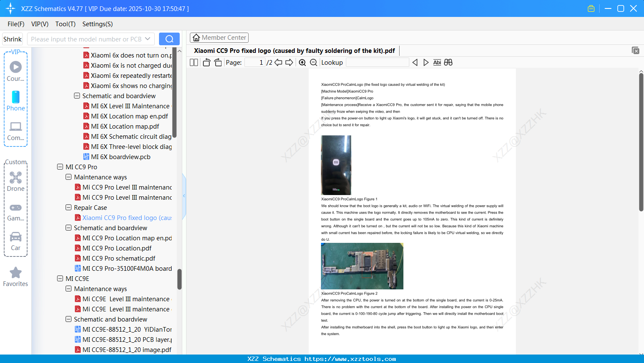
Task: Open the model number dropdown list
Action: pyautogui.click(x=148, y=39)
